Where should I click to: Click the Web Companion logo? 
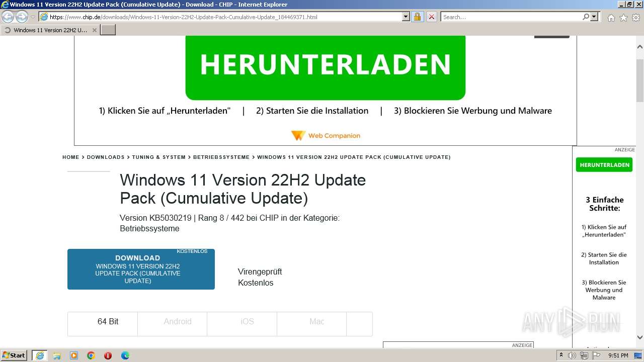click(326, 136)
